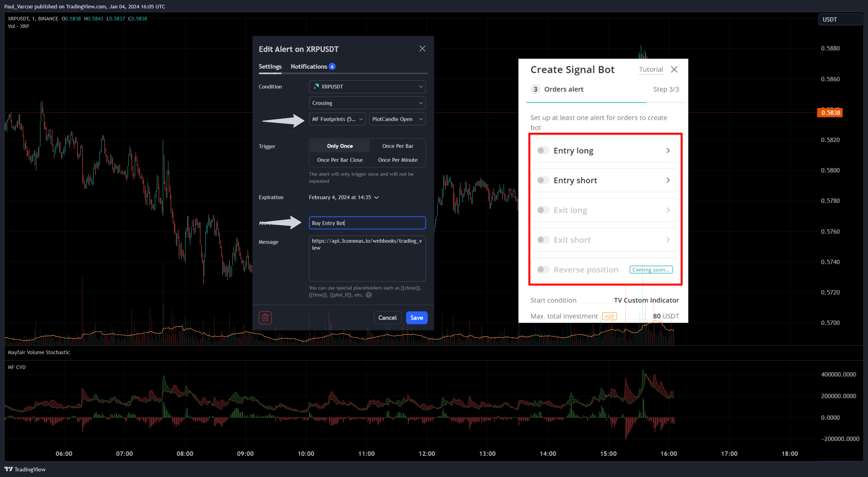
Task: Toggle the Exit long switch
Action: pos(543,210)
